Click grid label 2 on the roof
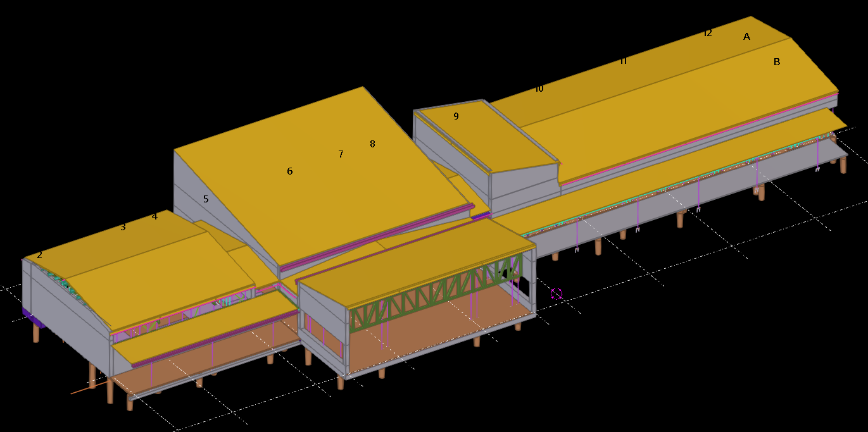Viewport: 868px width, 432px height. click(39, 255)
